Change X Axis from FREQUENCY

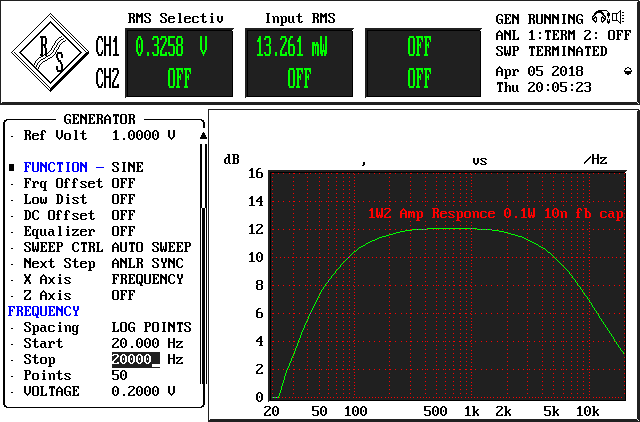tap(147, 279)
